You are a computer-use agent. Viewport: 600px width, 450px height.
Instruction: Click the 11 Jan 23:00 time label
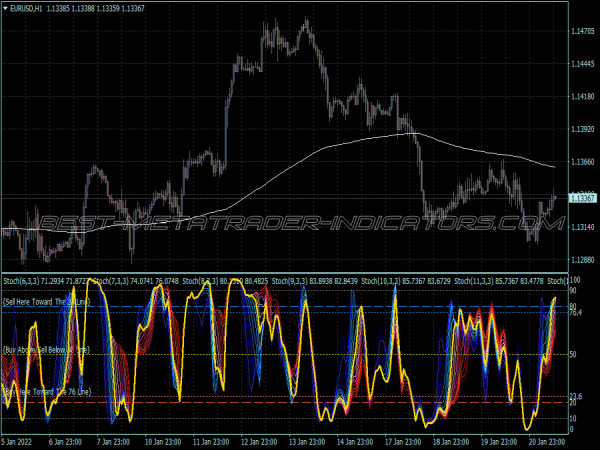[x=211, y=442]
